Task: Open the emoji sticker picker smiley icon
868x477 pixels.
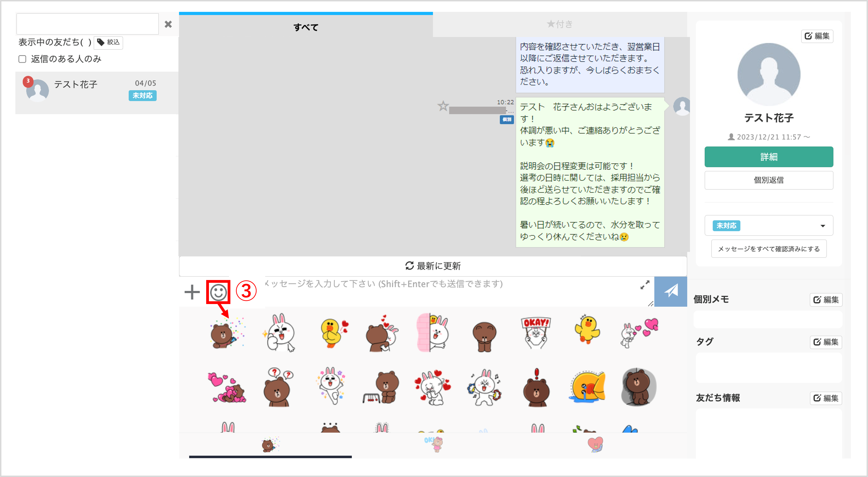Action: coord(218,292)
